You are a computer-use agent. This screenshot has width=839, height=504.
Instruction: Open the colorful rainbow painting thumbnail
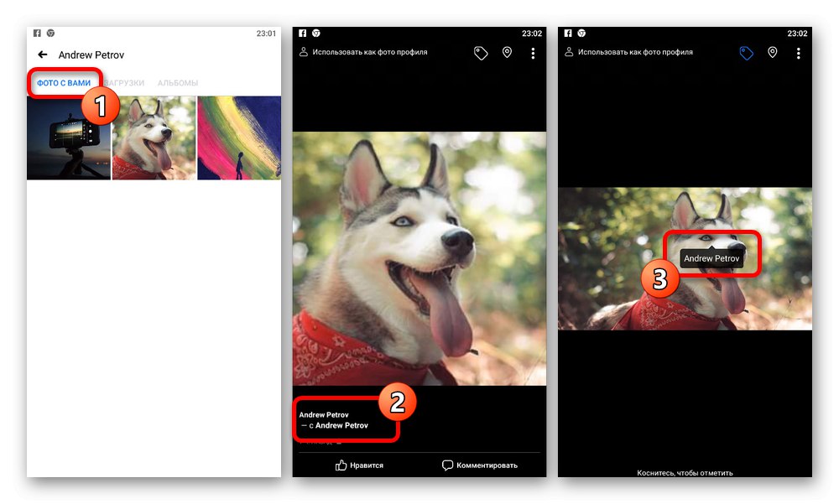pyautogui.click(x=239, y=138)
